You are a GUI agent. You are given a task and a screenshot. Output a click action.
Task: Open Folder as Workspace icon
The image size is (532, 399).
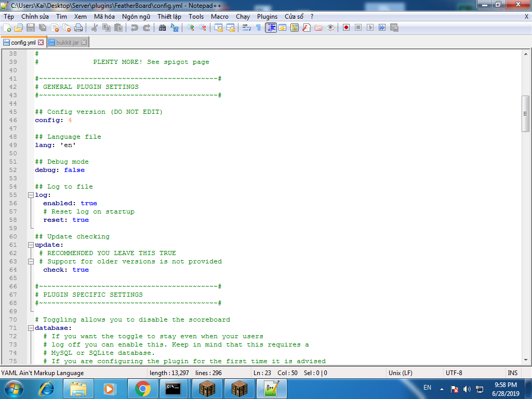(x=318, y=28)
